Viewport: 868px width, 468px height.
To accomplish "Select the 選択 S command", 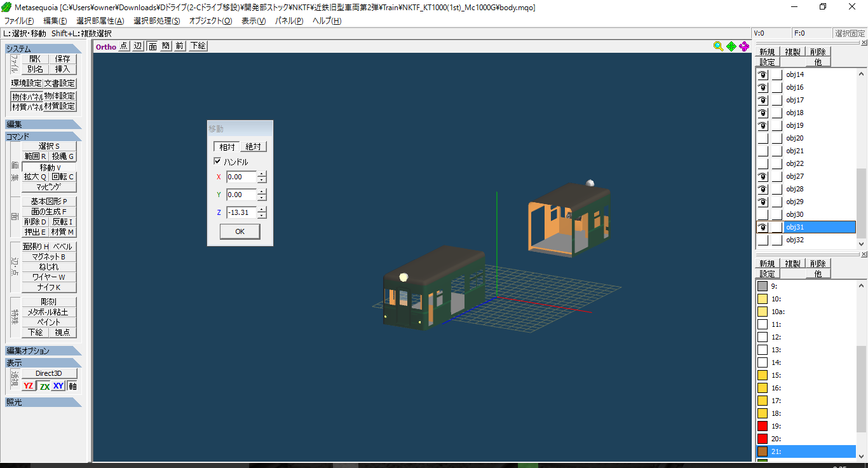I will coord(49,146).
